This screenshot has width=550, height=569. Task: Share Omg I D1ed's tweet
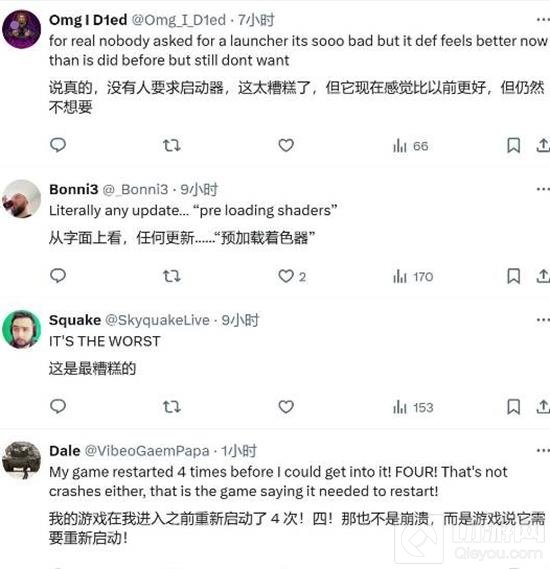click(543, 146)
